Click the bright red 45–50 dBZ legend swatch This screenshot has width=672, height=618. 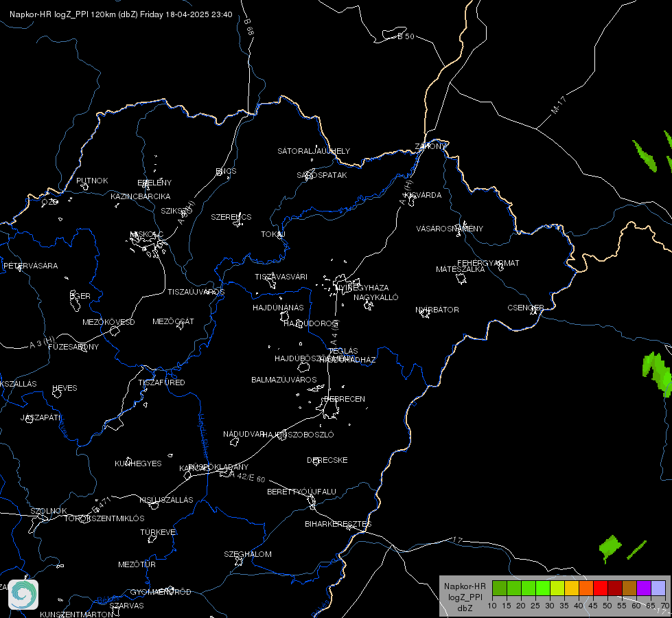[x=601, y=588]
